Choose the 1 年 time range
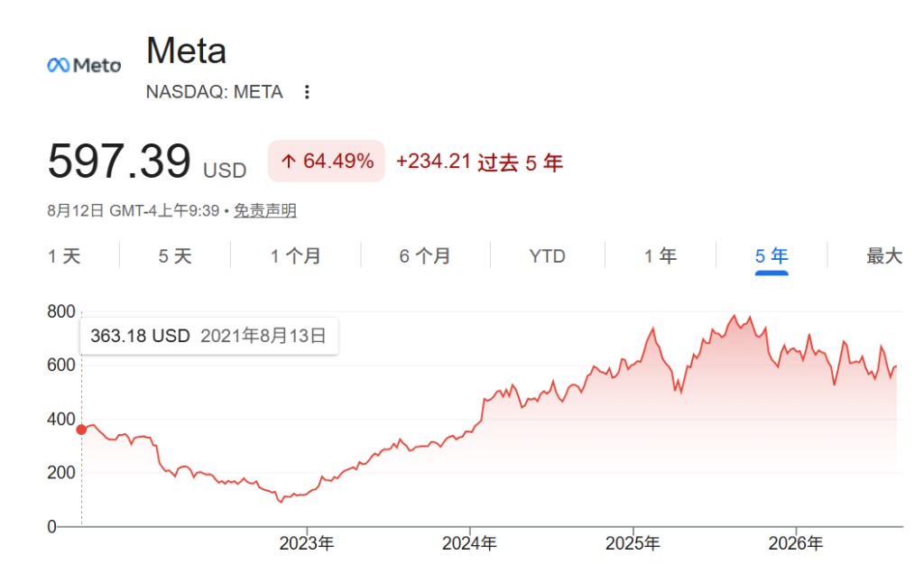The height and width of the screenshot is (564, 924). 660,256
